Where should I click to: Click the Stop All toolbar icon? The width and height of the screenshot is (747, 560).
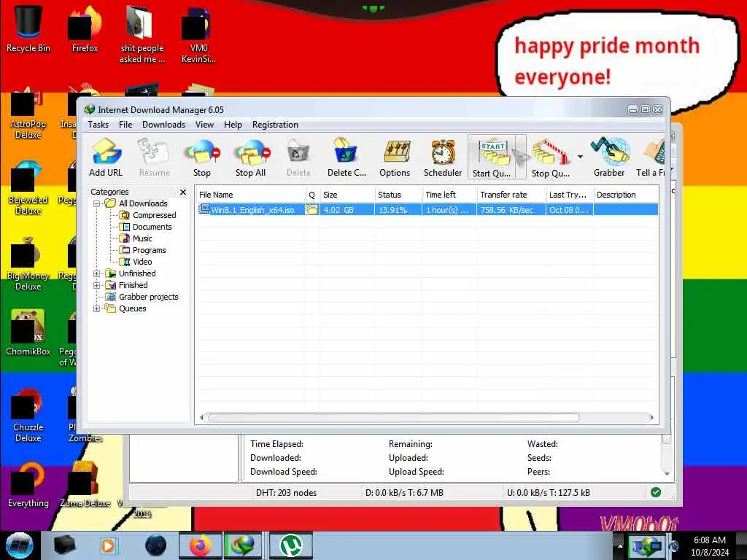251,157
